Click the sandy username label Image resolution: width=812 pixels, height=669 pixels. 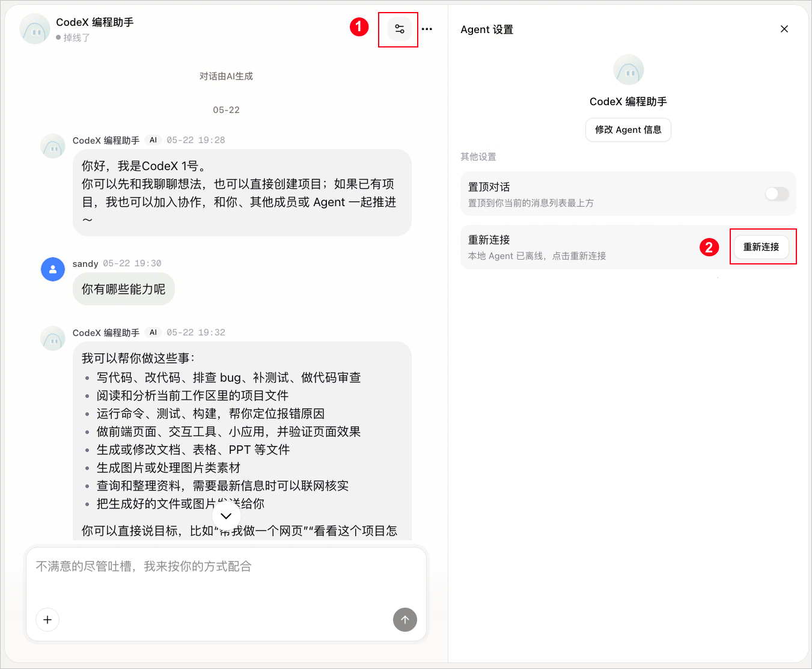[x=85, y=264]
